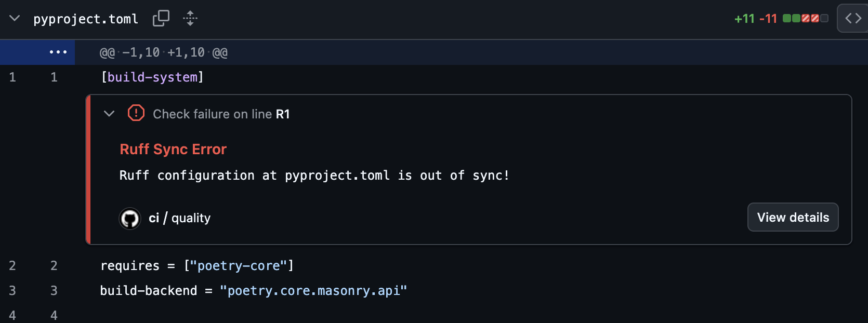Open the ci / quality check
The width and height of the screenshot is (868, 323).
point(179,218)
